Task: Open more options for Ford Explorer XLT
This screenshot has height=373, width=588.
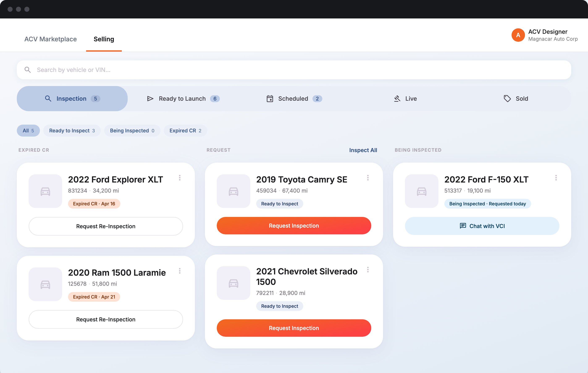Action: (180, 178)
